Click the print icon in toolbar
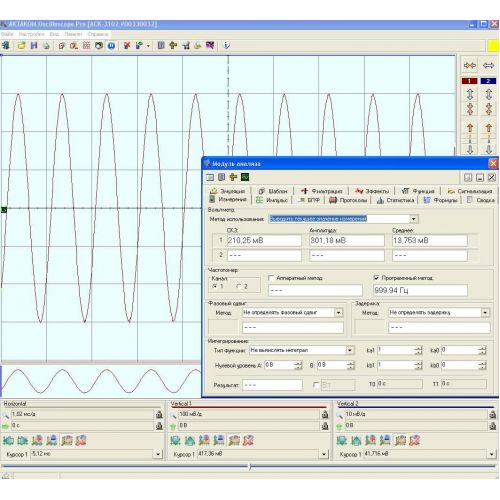The height and width of the screenshot is (500, 500). [x=46, y=46]
